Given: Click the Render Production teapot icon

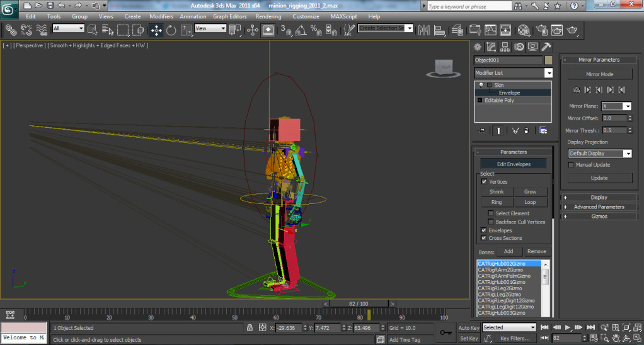Looking at the screenshot, I should point(572,30).
